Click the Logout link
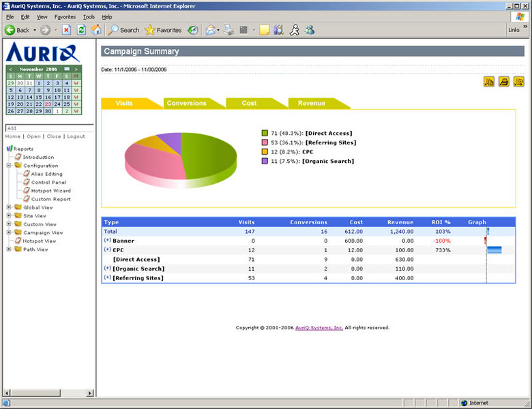The image size is (532, 409). (x=76, y=136)
